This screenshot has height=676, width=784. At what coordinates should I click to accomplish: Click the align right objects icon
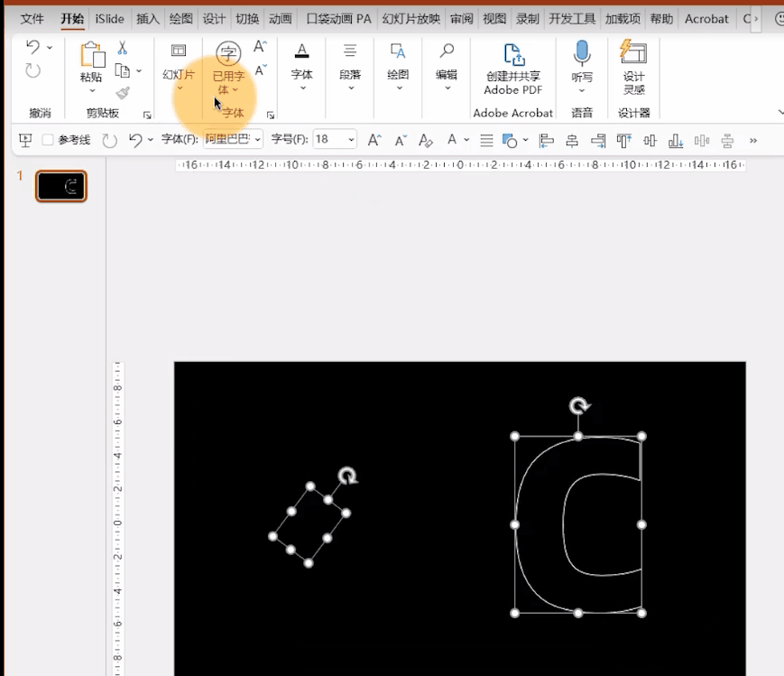pyautogui.click(x=598, y=141)
